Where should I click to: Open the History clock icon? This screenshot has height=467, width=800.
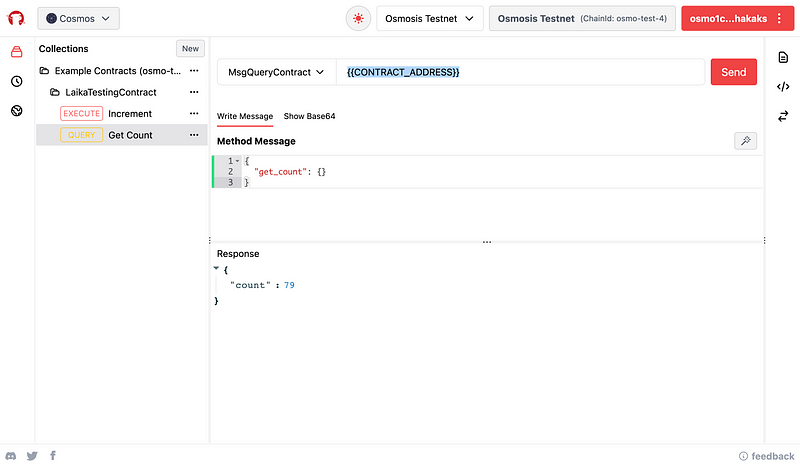pos(17,82)
